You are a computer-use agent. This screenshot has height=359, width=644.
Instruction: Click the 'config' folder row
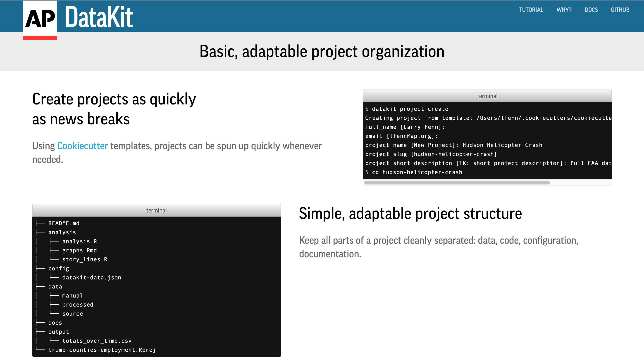(59, 268)
